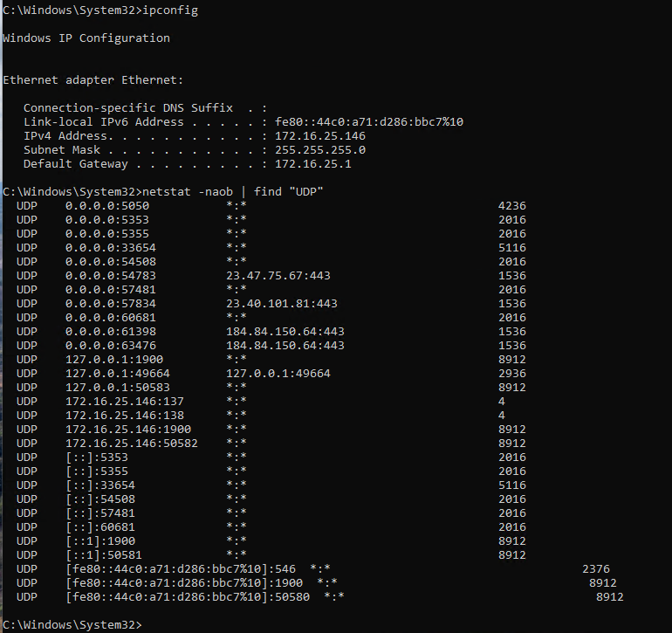The height and width of the screenshot is (633, 672).
Task: Click the local address [::1]:50581
Action: click(104, 555)
